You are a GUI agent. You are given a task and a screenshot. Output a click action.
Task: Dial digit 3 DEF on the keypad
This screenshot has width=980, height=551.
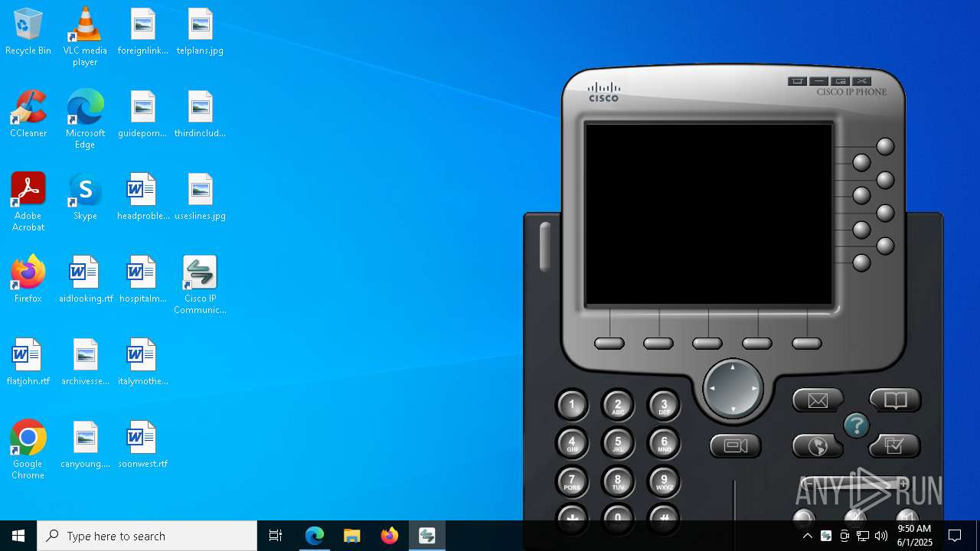click(664, 405)
